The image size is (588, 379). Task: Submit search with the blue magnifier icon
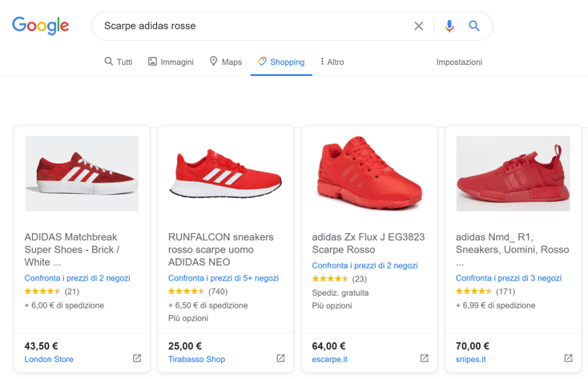point(474,26)
